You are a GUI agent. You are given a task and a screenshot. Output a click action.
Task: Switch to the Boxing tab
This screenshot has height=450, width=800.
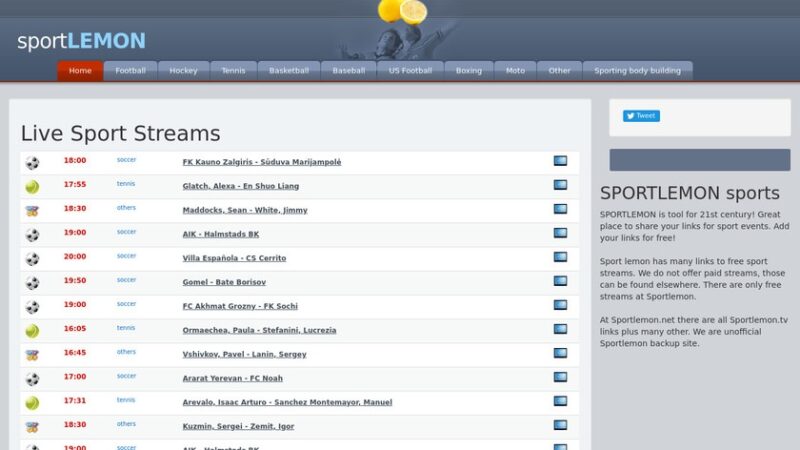(x=468, y=71)
